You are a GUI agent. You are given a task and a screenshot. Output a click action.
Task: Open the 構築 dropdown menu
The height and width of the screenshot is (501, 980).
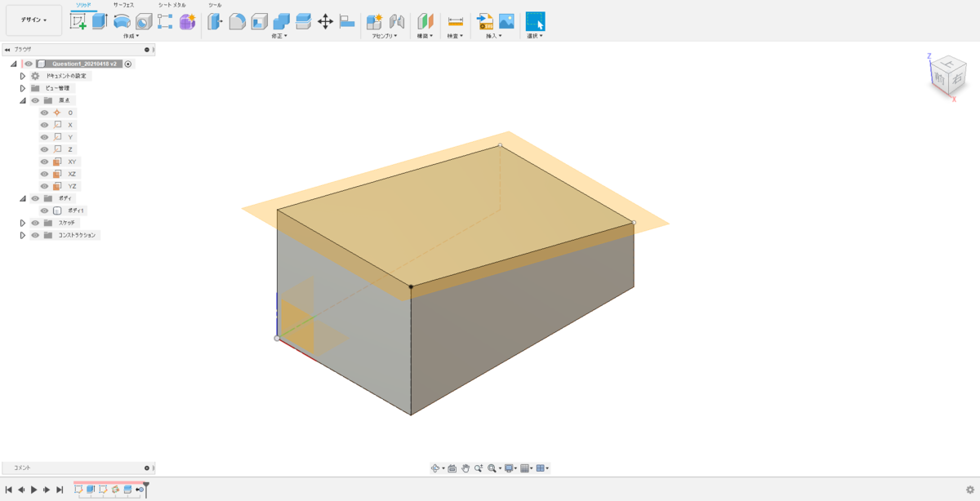pos(425,36)
